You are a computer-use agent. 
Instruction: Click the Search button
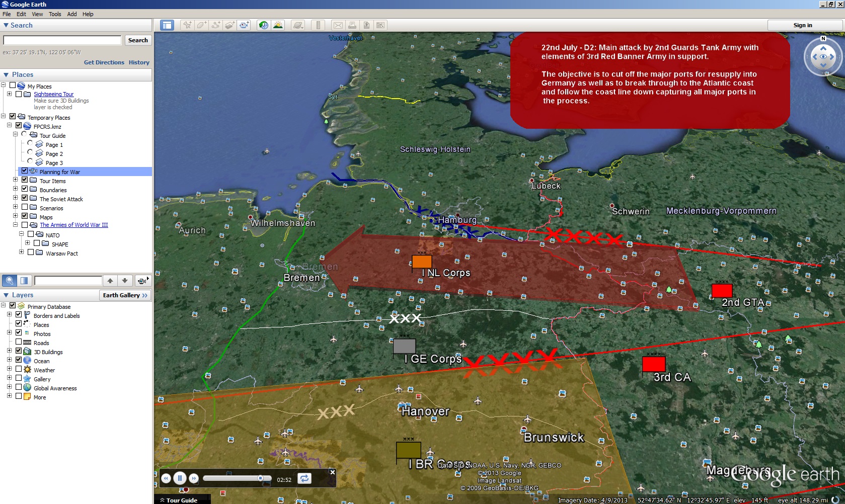[x=138, y=40]
